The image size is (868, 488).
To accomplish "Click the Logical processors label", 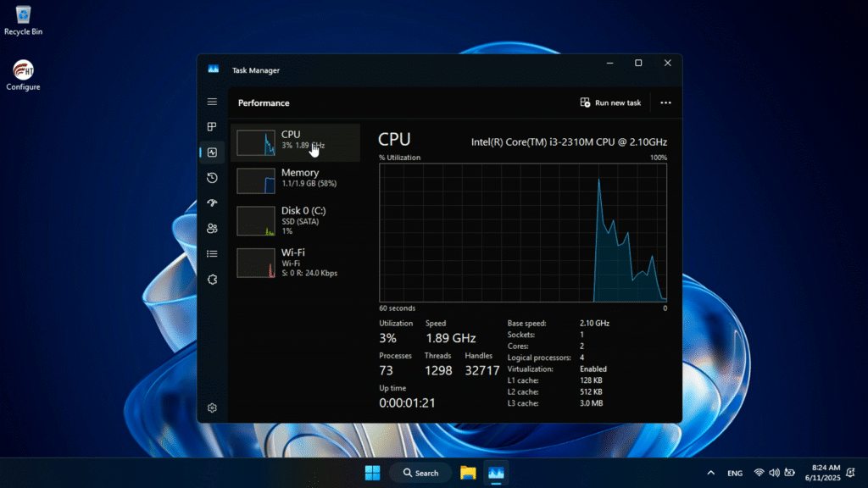I will pyautogui.click(x=539, y=358).
